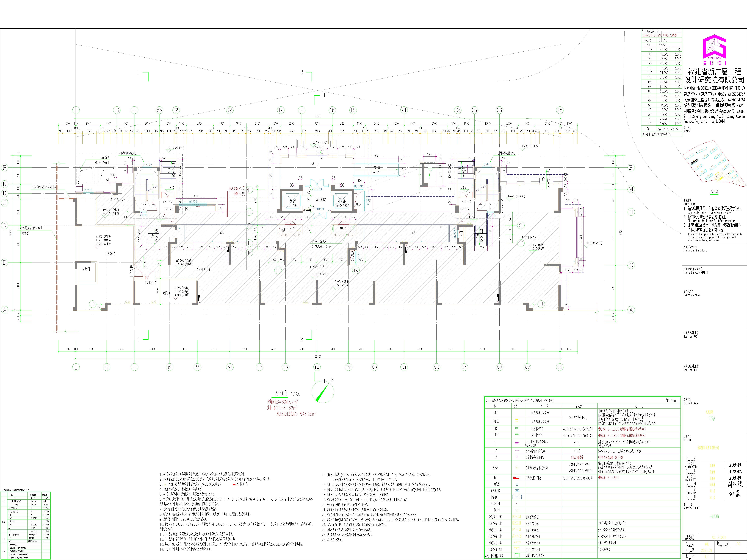747x560 pixels.
Task: Click grid axis bubble 5
Action: click(159, 110)
